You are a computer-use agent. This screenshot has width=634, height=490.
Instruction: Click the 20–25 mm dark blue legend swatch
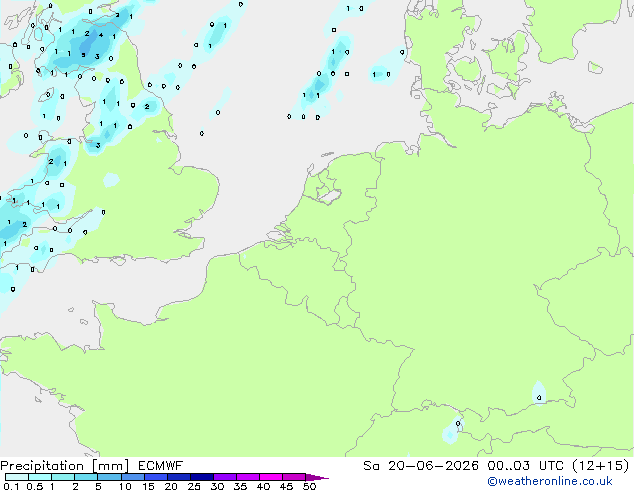pyautogui.click(x=179, y=477)
